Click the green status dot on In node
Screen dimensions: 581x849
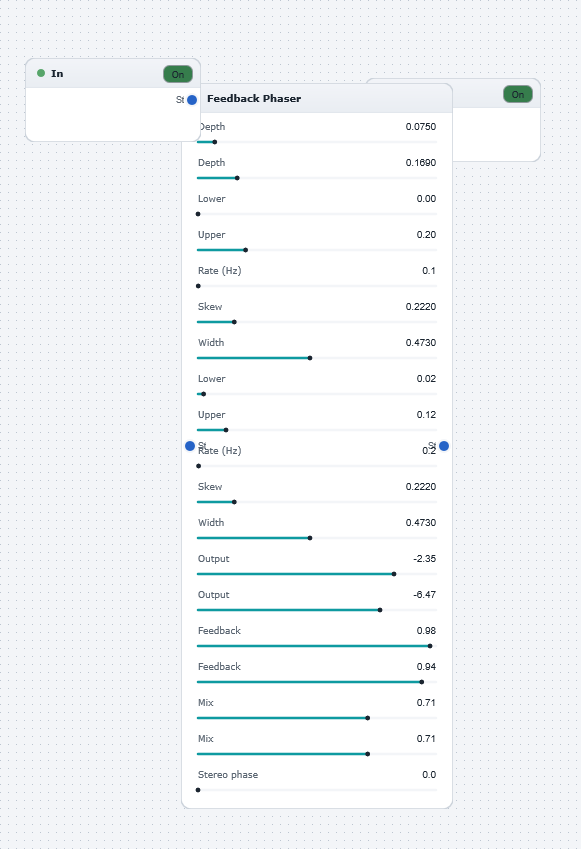tap(41, 73)
